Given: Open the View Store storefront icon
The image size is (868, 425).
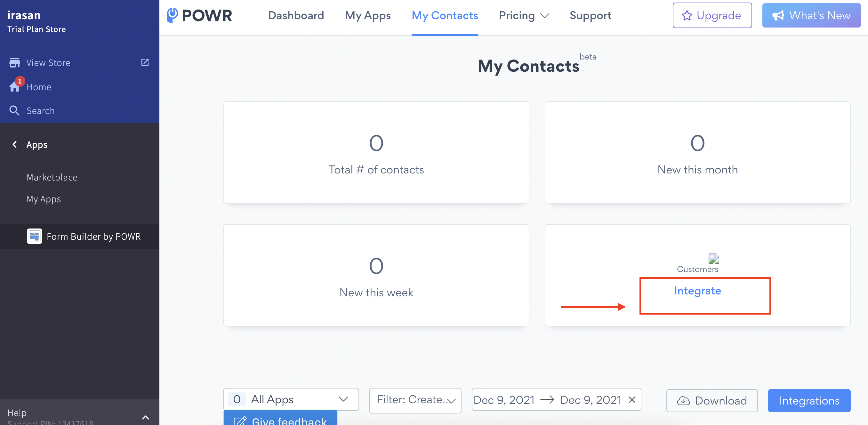Looking at the screenshot, I should pos(14,63).
